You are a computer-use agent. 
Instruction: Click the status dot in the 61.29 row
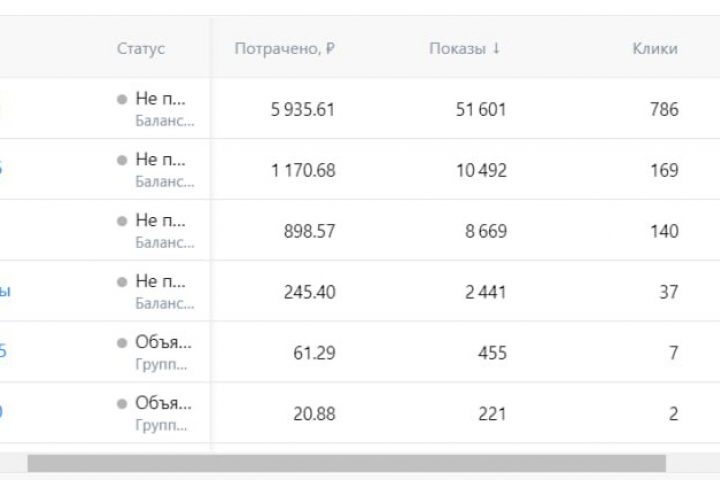coord(122,343)
